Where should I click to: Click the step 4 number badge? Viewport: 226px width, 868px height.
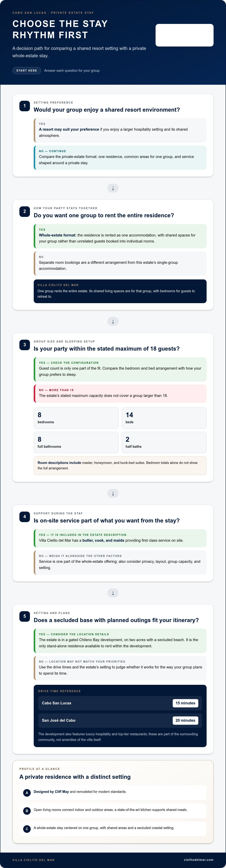(25, 516)
